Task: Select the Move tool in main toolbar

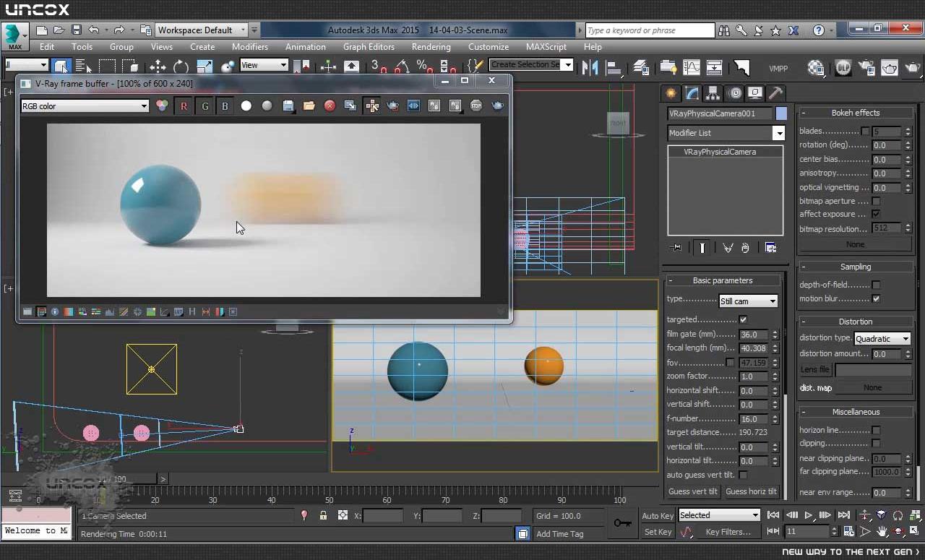Action: 158,66
